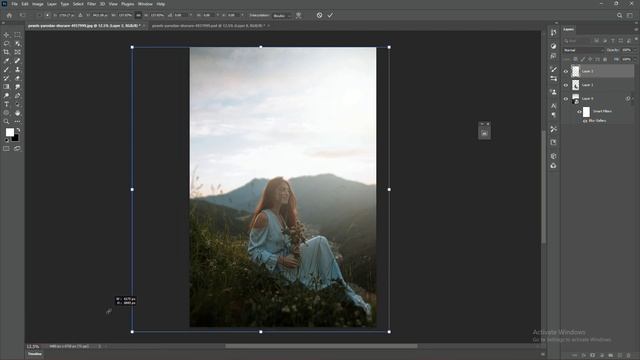The image size is (640, 360).
Task: Select the Type tool
Action: pyautogui.click(x=6, y=104)
